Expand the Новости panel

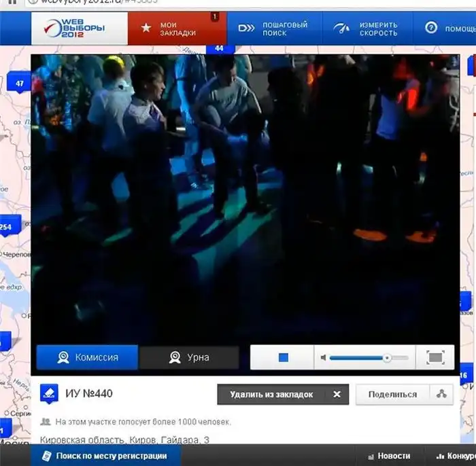388,456
